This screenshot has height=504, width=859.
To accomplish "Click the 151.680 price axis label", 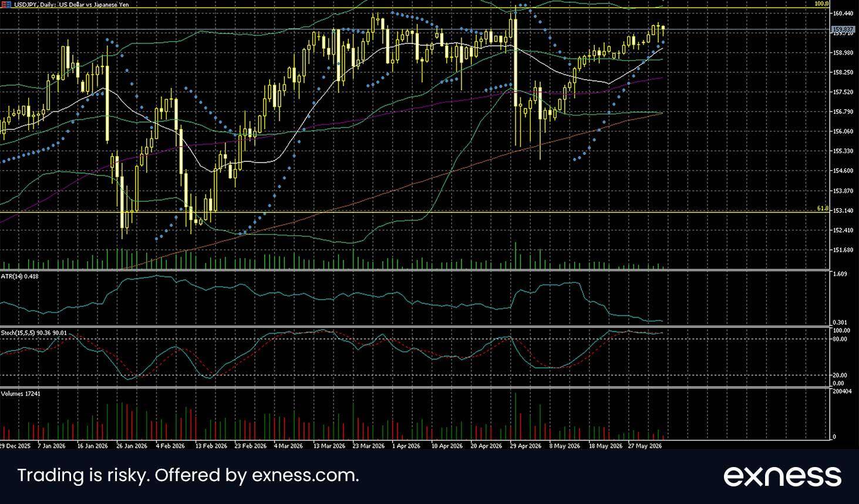I will coord(842,250).
